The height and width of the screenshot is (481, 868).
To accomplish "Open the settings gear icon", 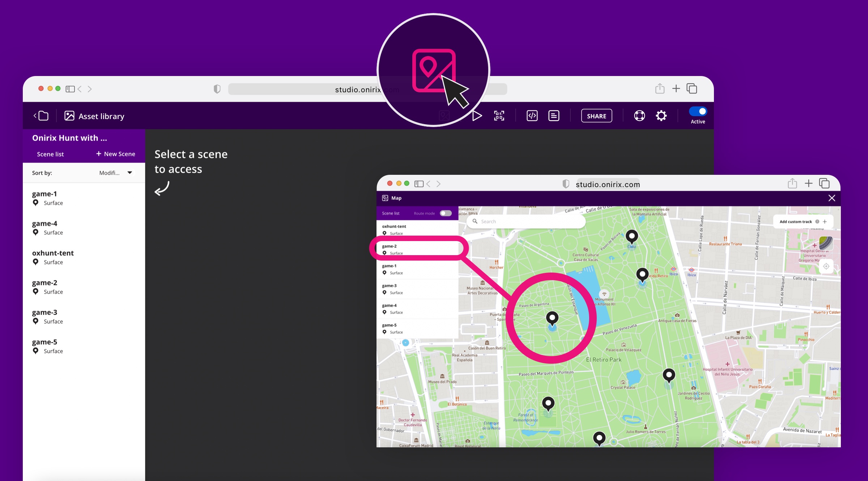I will point(661,116).
